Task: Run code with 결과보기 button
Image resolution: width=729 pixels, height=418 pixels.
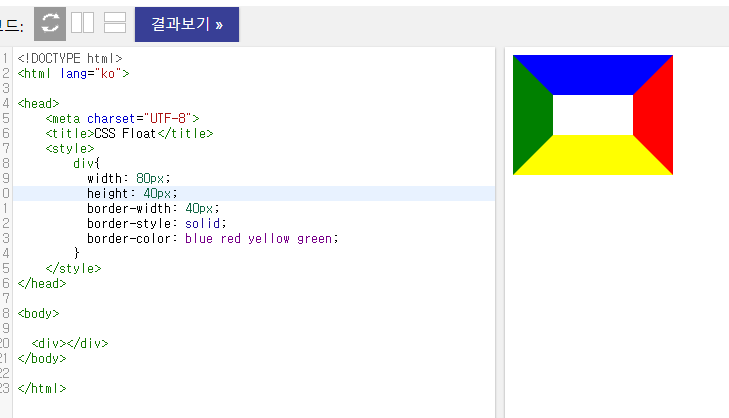Action: (187, 24)
